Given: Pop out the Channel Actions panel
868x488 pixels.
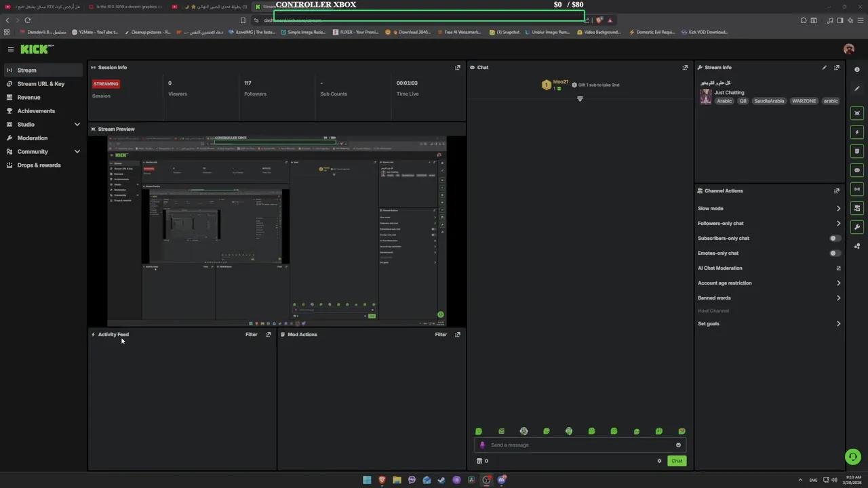Looking at the screenshot, I should tap(837, 190).
